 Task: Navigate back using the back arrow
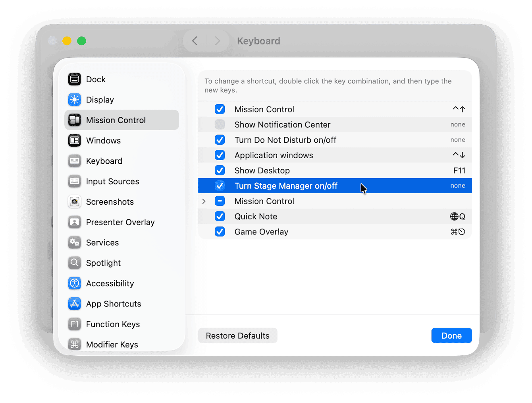[x=195, y=41]
